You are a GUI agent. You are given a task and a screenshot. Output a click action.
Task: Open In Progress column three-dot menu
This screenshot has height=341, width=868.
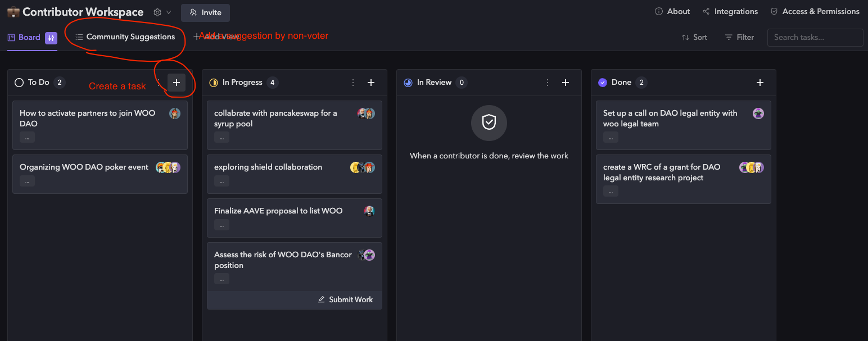(x=353, y=83)
